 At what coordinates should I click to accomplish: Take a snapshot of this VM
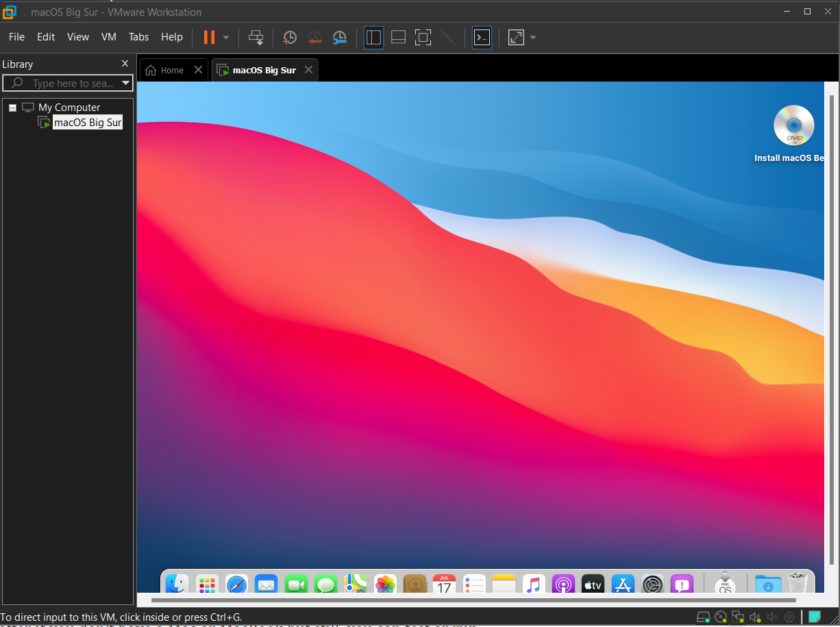(290, 38)
